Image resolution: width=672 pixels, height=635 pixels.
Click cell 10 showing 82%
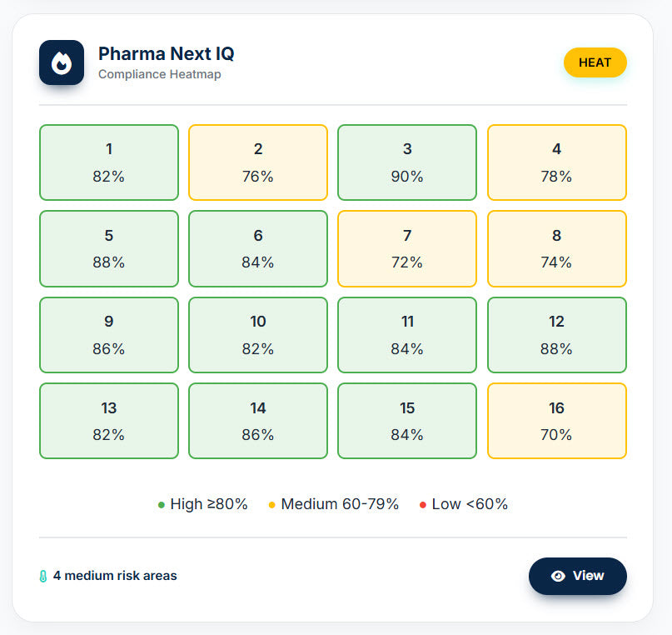[257, 335]
